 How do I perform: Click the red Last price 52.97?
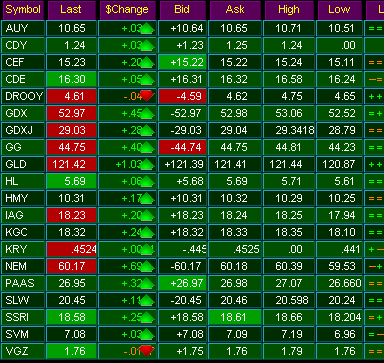(71, 113)
